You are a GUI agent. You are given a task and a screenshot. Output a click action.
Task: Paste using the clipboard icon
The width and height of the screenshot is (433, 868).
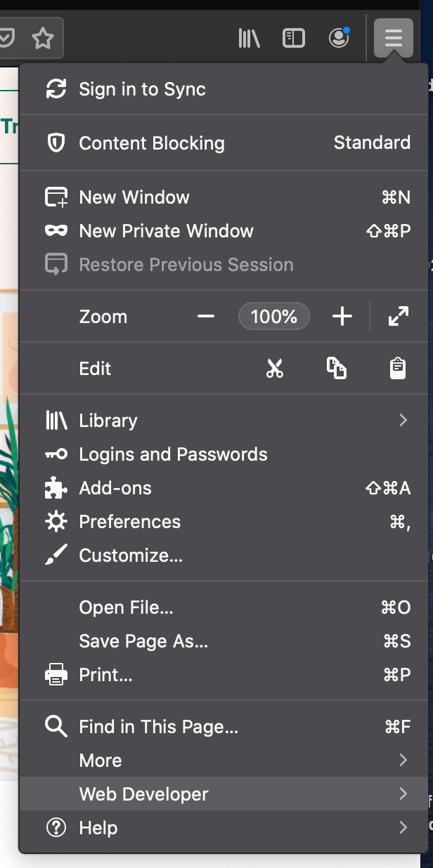[398, 369]
